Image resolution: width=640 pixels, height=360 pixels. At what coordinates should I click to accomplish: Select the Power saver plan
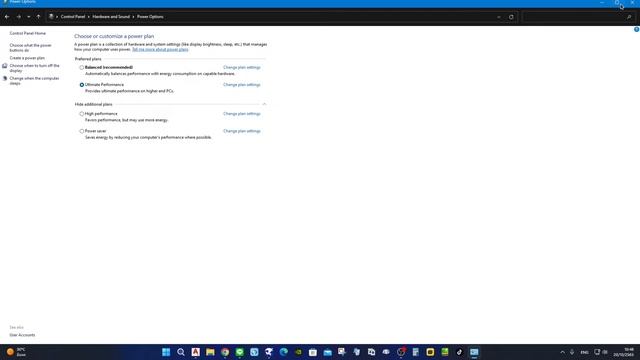(82, 131)
